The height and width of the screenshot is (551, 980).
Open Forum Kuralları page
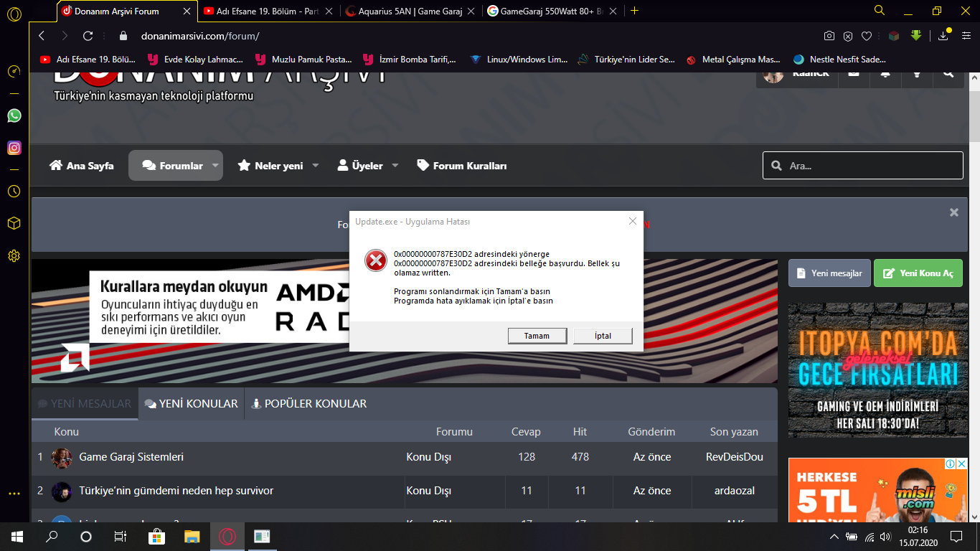point(462,166)
